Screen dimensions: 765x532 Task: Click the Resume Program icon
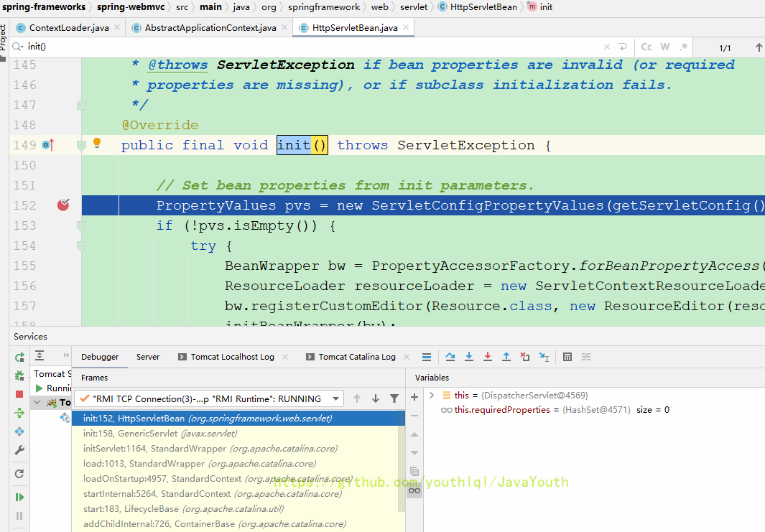19,497
